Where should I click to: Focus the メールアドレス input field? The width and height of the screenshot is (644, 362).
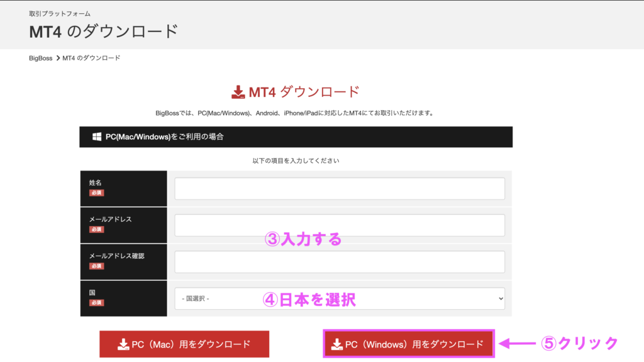[x=340, y=225]
